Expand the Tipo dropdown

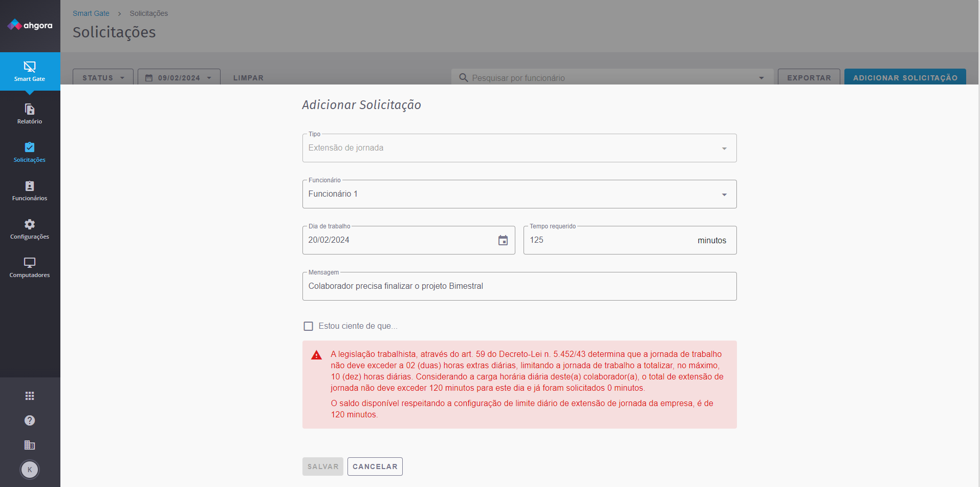point(724,149)
